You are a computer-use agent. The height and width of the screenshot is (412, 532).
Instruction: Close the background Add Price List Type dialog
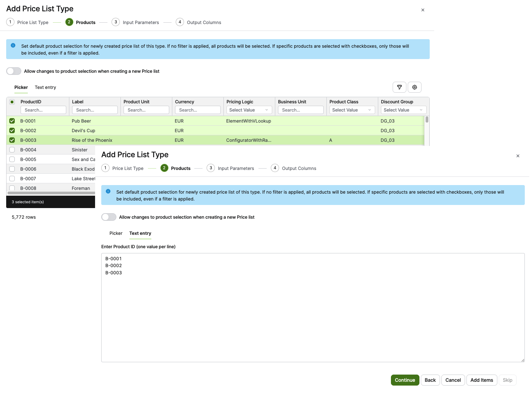423,10
